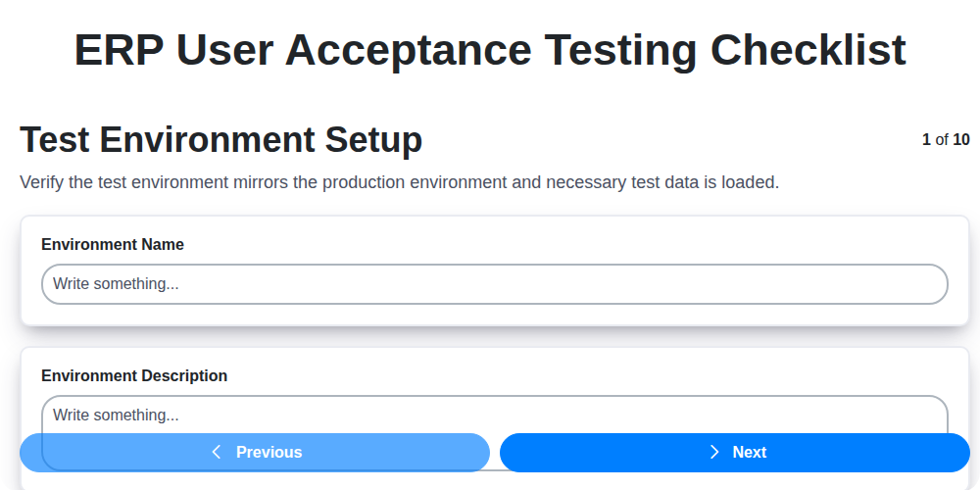The height and width of the screenshot is (490, 980).
Task: Click the "1 of 10" step counter
Action: pos(946,140)
